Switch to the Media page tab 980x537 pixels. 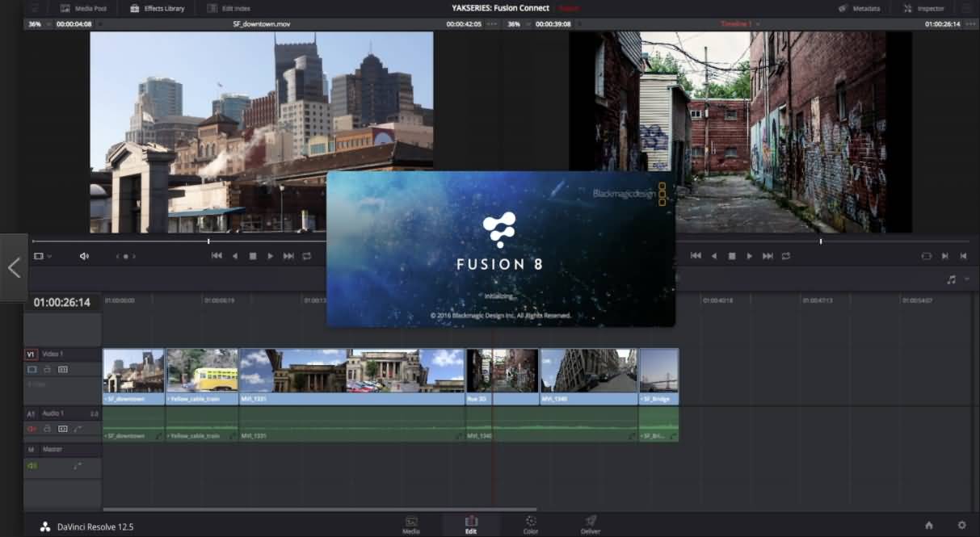click(x=411, y=524)
